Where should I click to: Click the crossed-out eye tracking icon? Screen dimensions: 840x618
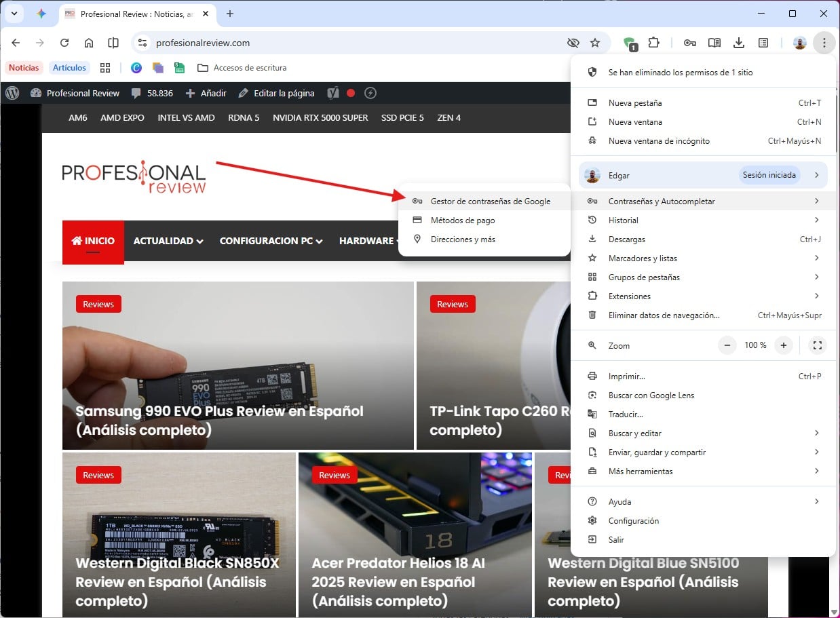[x=573, y=43]
